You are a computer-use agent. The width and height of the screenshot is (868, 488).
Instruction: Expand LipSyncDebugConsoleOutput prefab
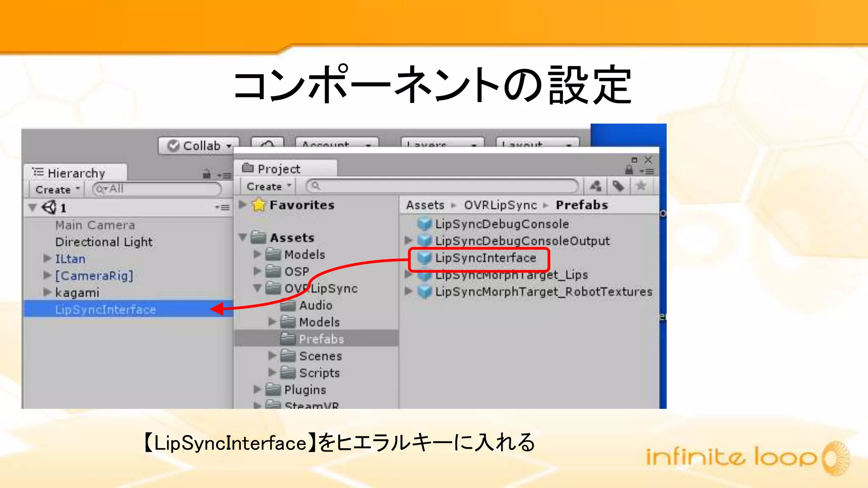pyautogui.click(x=409, y=241)
